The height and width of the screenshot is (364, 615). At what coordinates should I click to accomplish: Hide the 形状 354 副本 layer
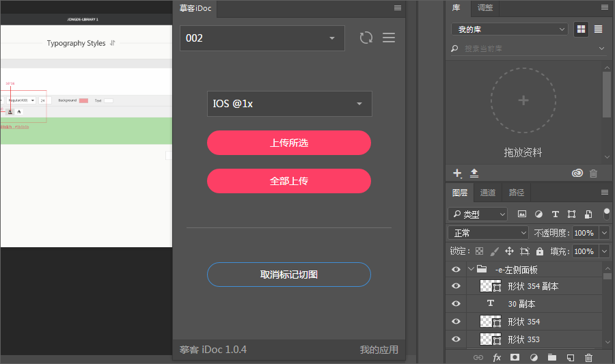coord(456,285)
